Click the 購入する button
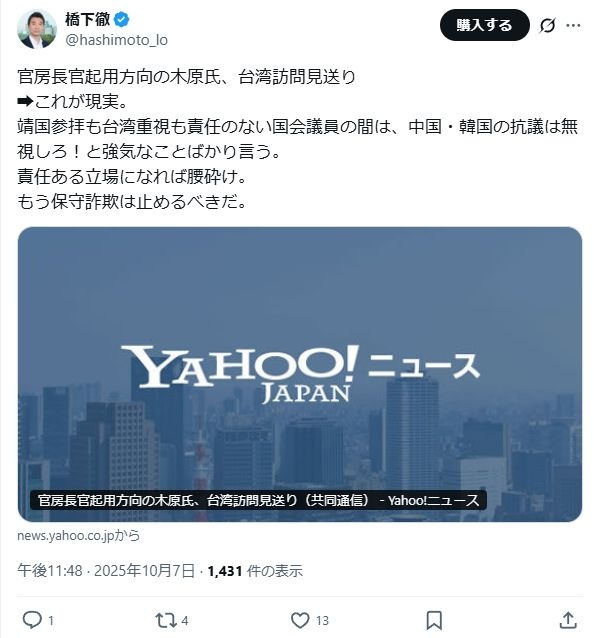The image size is (594, 638). point(485,25)
